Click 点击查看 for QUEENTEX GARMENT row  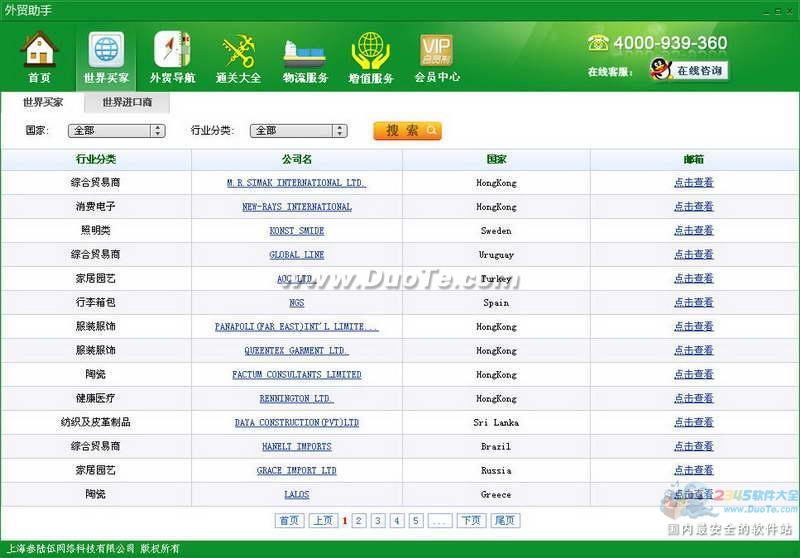pos(694,350)
